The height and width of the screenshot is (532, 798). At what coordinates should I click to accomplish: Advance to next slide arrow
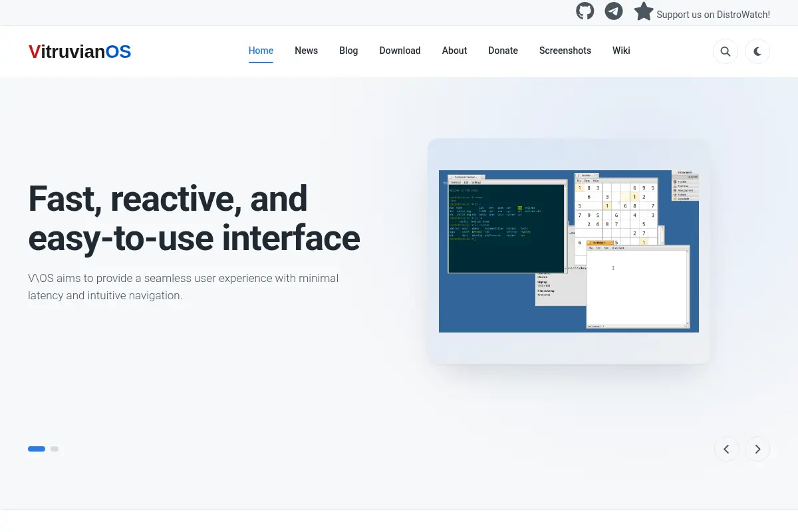pyautogui.click(x=757, y=449)
